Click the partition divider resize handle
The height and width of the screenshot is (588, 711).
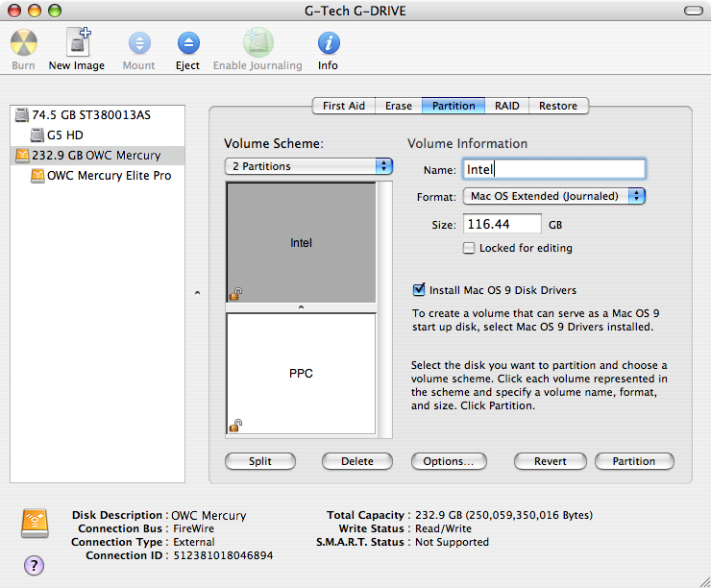coord(301,307)
